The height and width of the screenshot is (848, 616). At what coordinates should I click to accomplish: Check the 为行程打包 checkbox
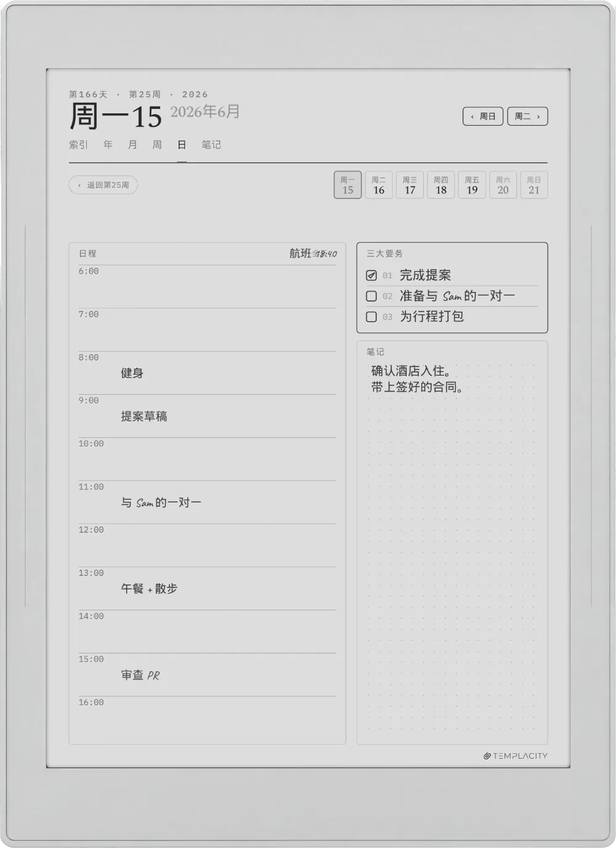point(371,317)
